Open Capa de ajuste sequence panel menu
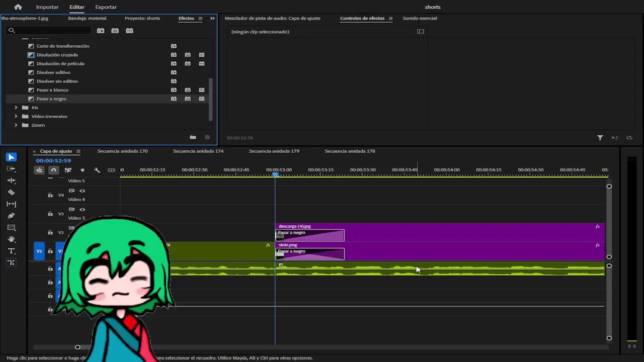The image size is (644, 362). tap(78, 151)
